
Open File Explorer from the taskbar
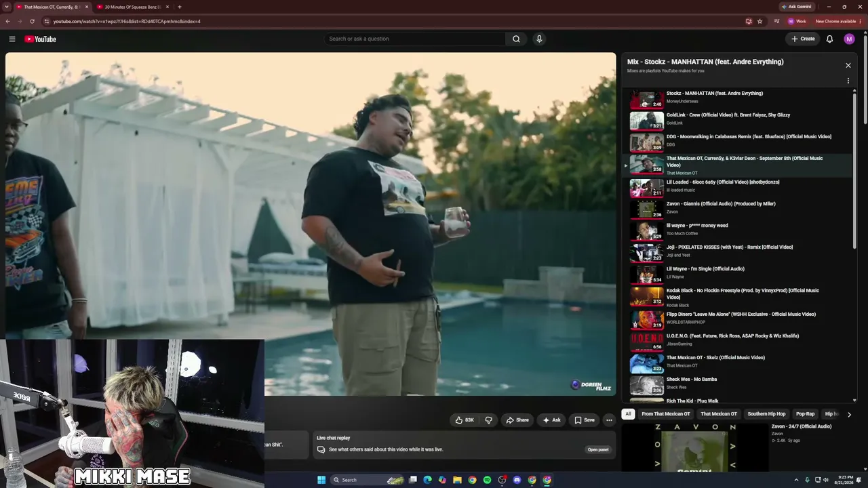coord(457,480)
